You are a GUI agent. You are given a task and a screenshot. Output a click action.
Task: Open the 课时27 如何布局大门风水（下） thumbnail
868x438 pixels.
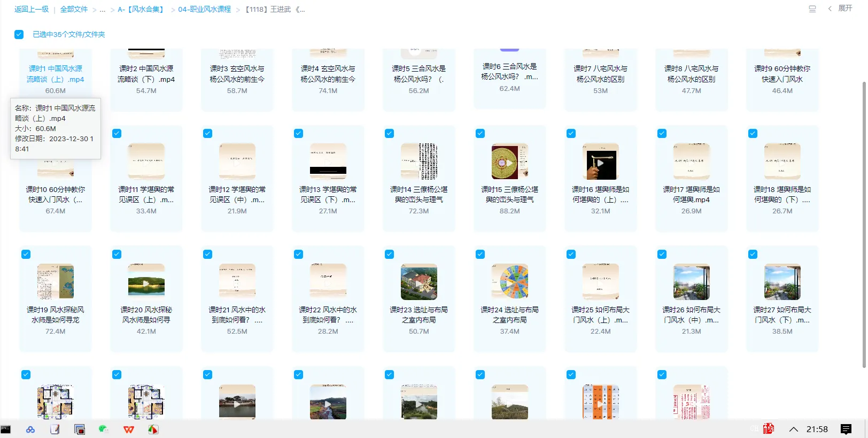782,282
